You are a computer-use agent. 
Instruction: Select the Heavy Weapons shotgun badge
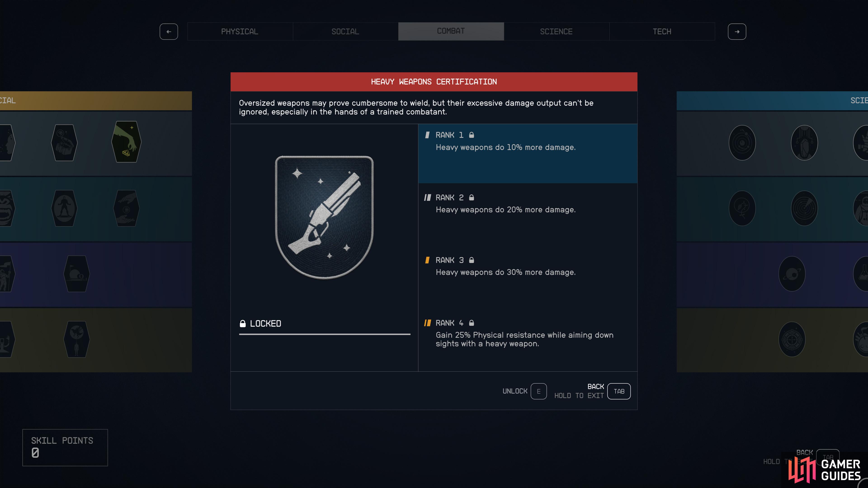(x=324, y=217)
